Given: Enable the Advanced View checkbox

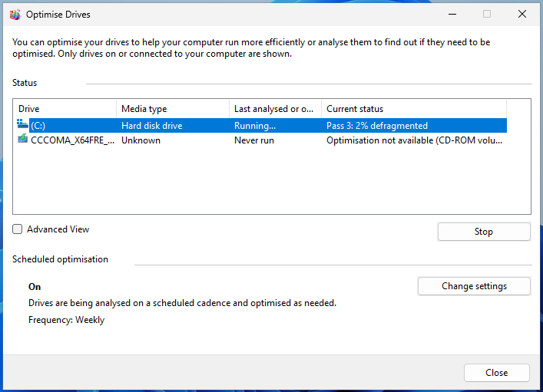Looking at the screenshot, I should pos(18,229).
